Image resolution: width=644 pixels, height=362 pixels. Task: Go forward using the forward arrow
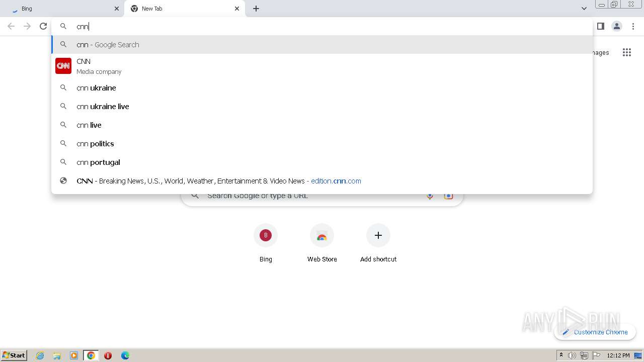[x=27, y=26]
